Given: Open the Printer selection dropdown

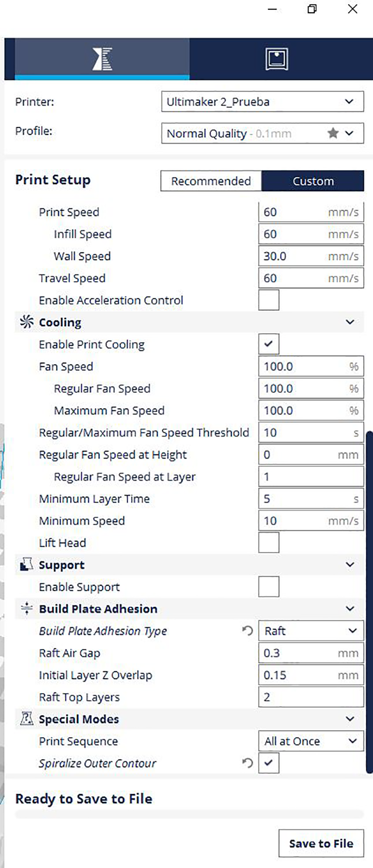Looking at the screenshot, I should [262, 102].
